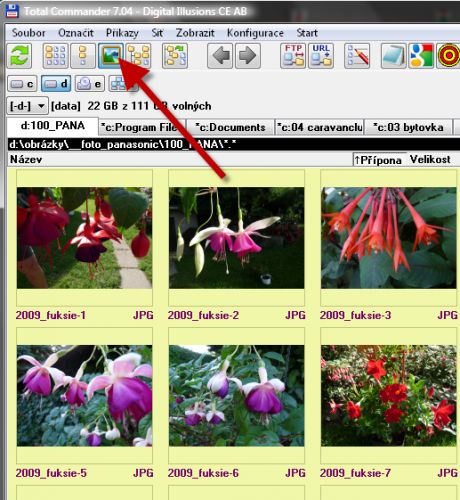Switch to full file list view icon

tap(56, 56)
